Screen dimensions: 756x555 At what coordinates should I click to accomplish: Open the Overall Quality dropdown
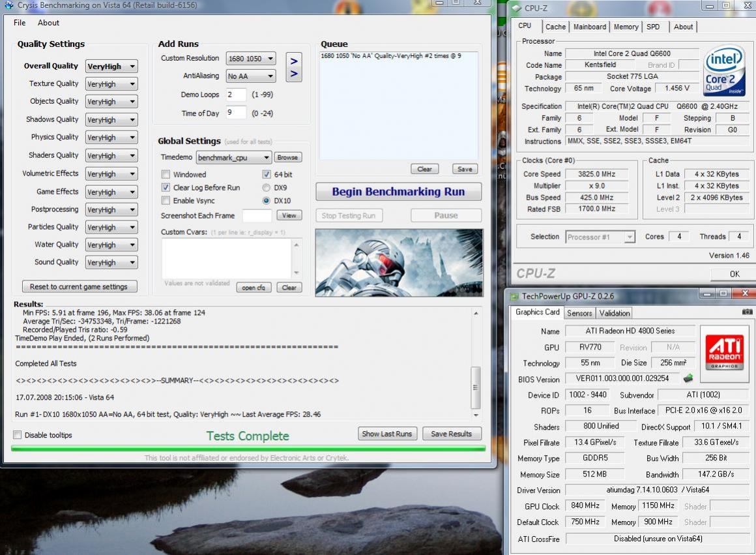click(111, 66)
